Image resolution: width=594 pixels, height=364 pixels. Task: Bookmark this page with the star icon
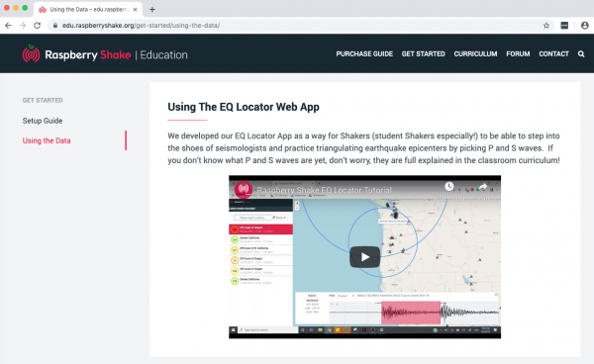(546, 26)
